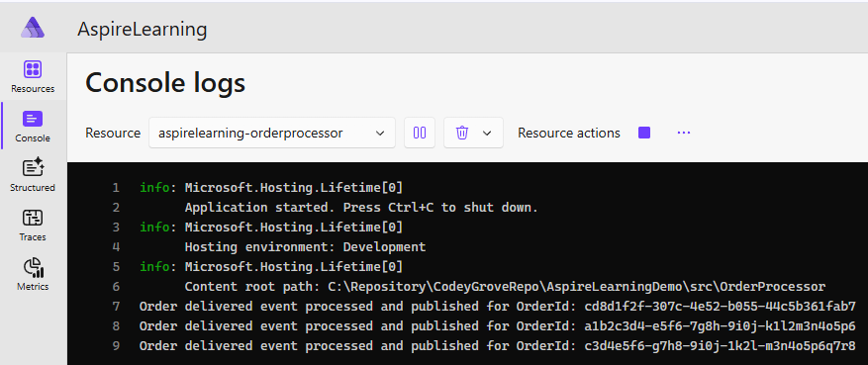This screenshot has height=365, width=868.
Task: Expand the aspirelearning-orderprocessor resource dropdown
Action: pyautogui.click(x=272, y=133)
